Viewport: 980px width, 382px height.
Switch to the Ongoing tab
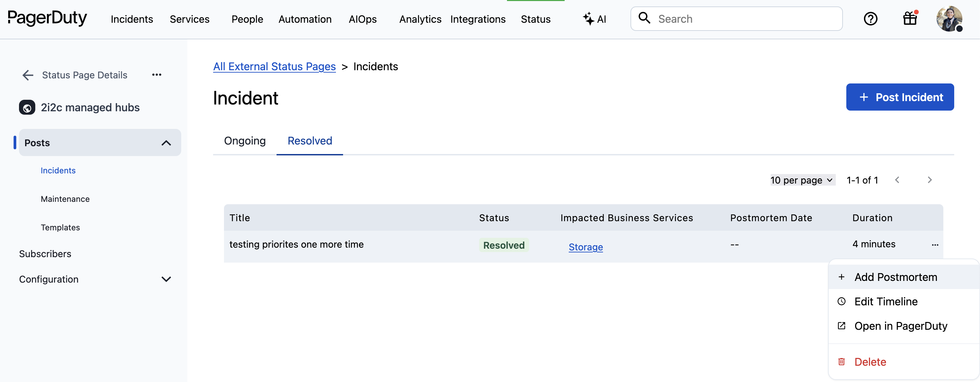(x=245, y=141)
